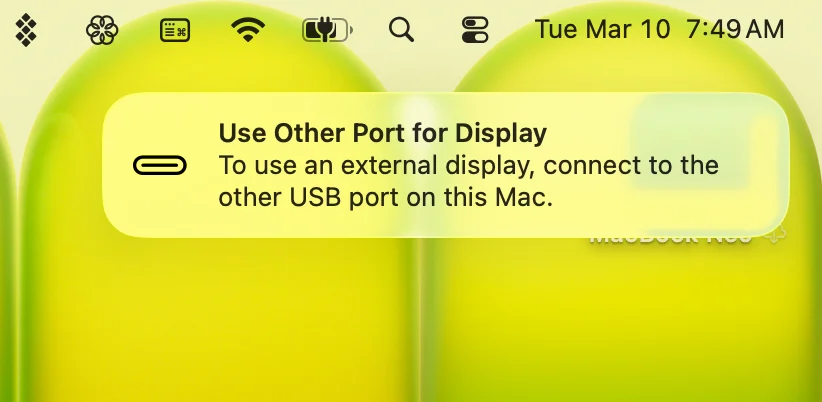Click the plug symbol inside battery indicator
Screen dimensions: 822x402
pos(323,30)
